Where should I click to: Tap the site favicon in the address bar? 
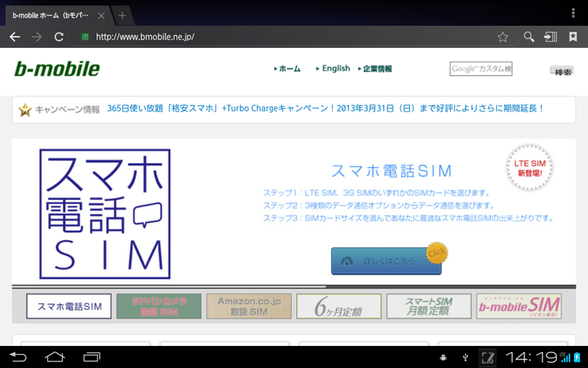click(85, 37)
